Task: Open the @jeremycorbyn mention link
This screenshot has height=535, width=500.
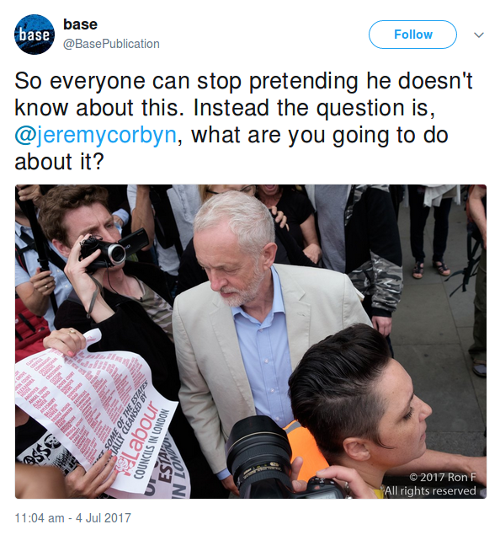Action: click(96, 135)
